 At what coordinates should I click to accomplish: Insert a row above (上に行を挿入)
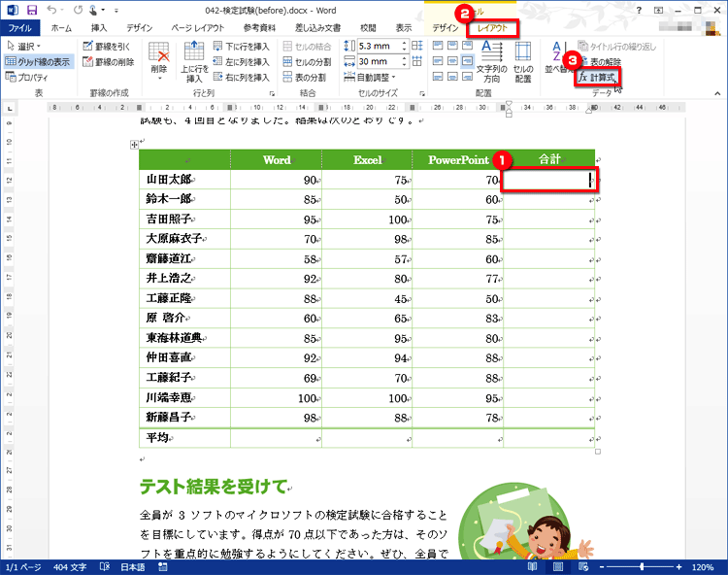[x=194, y=62]
